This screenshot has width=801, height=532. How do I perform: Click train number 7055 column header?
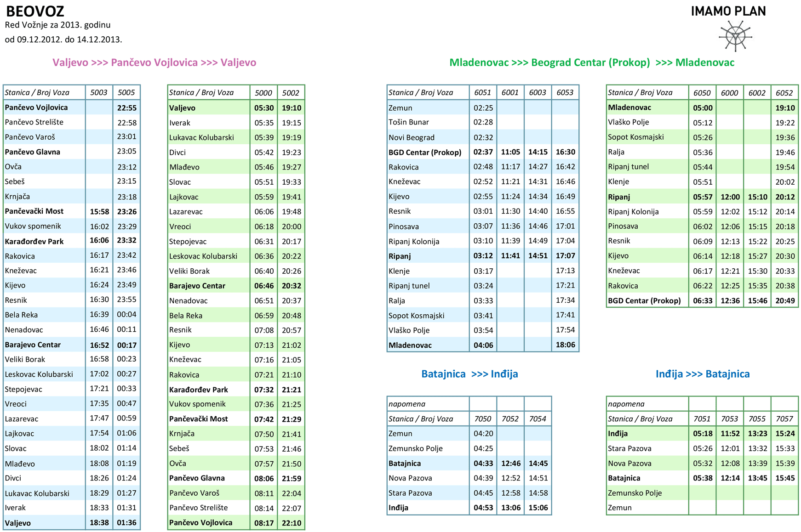[757, 419]
